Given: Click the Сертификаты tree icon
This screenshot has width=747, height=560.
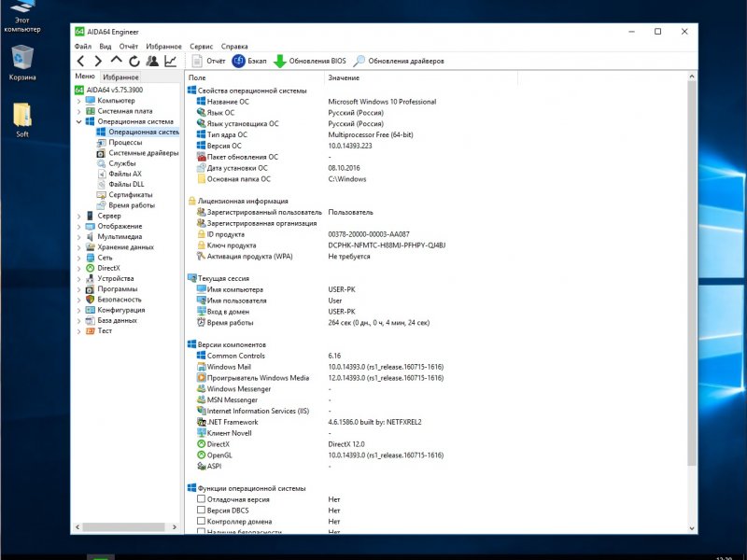Looking at the screenshot, I should [x=101, y=195].
